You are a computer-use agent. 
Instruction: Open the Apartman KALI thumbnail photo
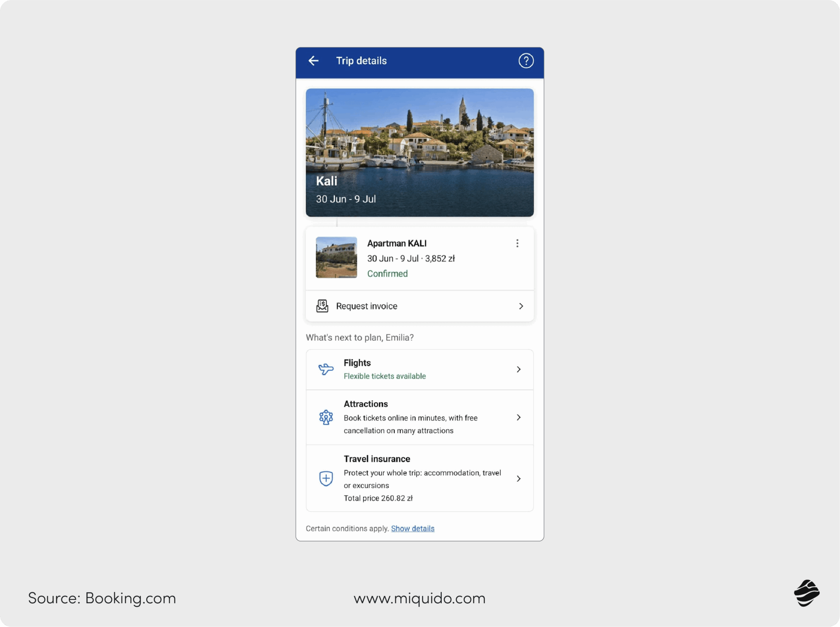[336, 258]
